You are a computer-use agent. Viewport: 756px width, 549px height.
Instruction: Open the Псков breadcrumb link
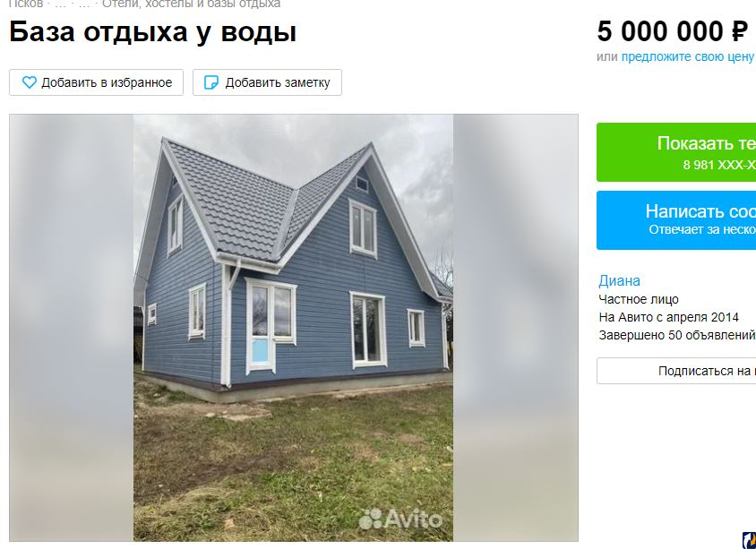pos(26,4)
